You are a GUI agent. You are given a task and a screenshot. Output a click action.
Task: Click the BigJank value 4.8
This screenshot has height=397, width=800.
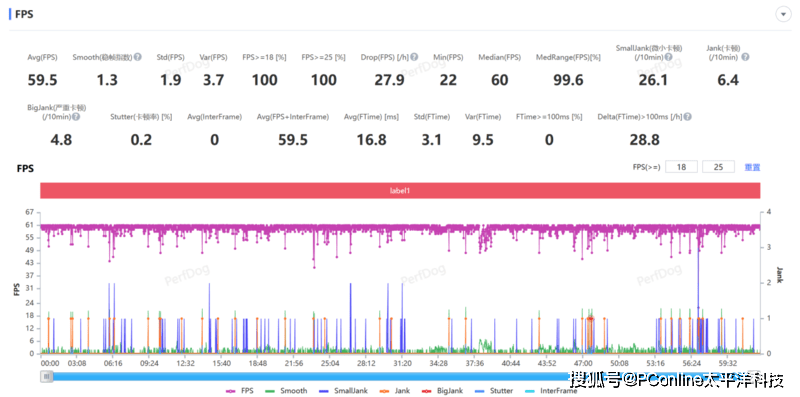61,139
